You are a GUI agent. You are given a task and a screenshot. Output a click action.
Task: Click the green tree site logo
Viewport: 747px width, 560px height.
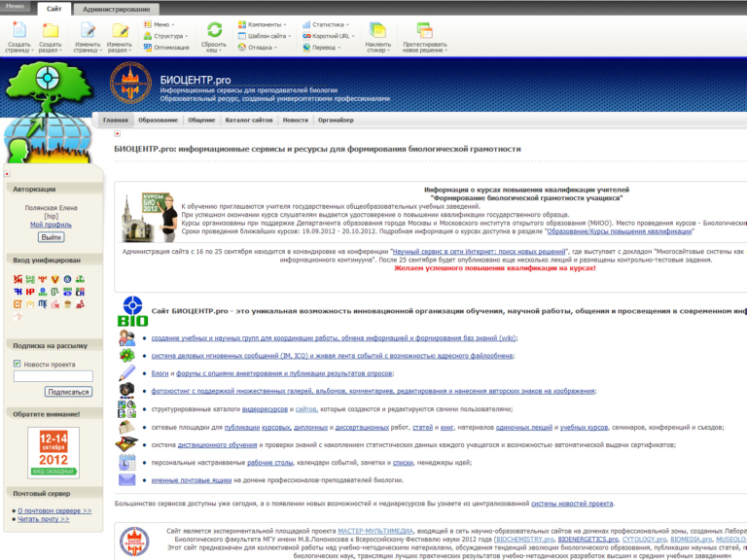tap(48, 112)
